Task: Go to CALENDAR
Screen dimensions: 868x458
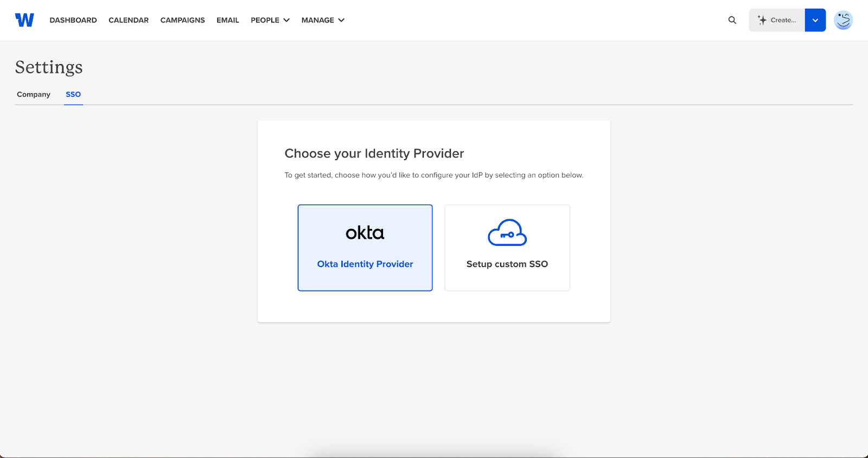Action: point(129,20)
